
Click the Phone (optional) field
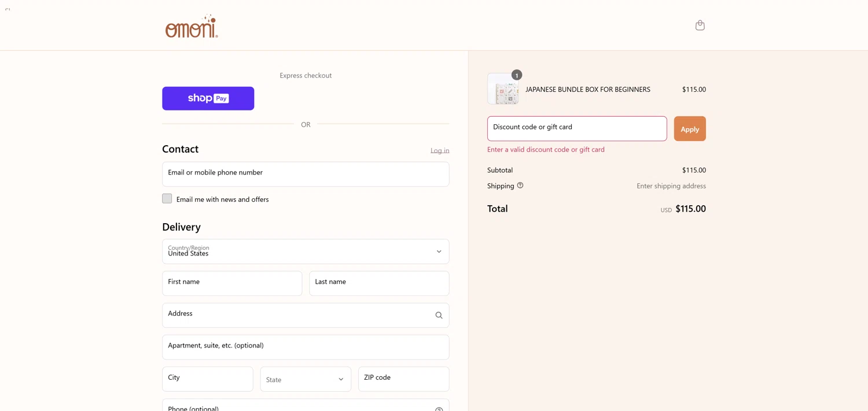pos(306,405)
